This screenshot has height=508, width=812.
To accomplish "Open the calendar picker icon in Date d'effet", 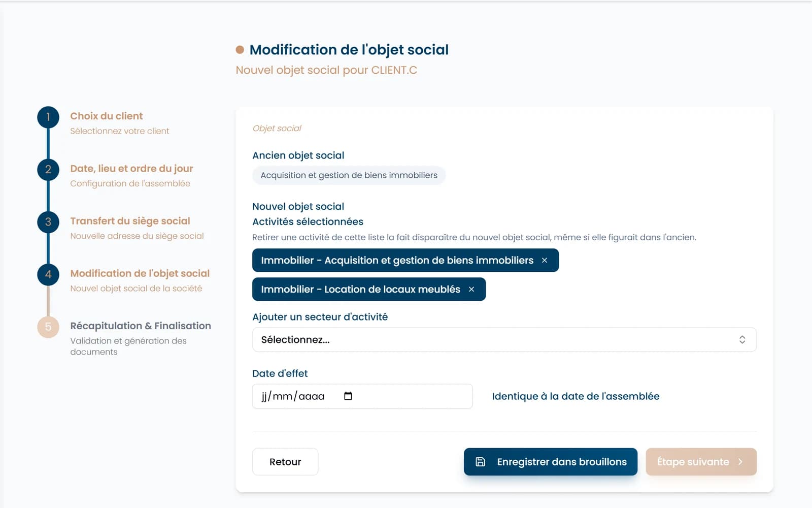I will (x=348, y=396).
